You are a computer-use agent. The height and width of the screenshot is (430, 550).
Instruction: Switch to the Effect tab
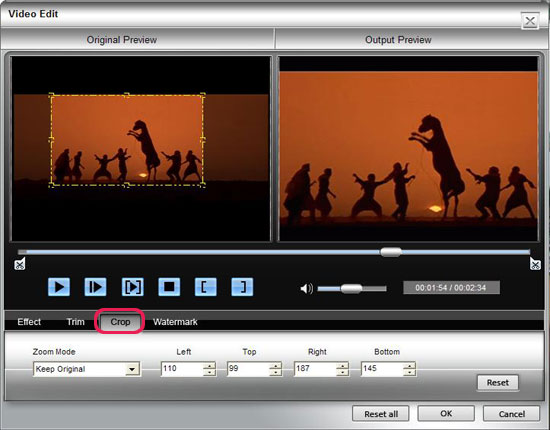click(29, 322)
